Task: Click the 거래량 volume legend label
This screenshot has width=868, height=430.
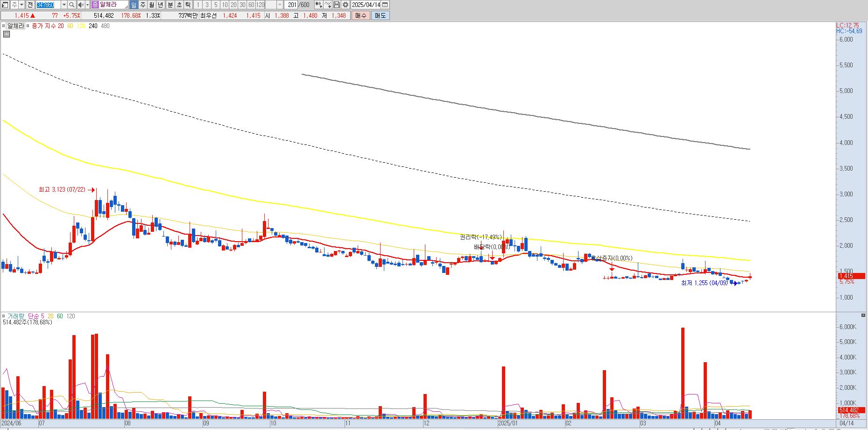Action: 15,316
